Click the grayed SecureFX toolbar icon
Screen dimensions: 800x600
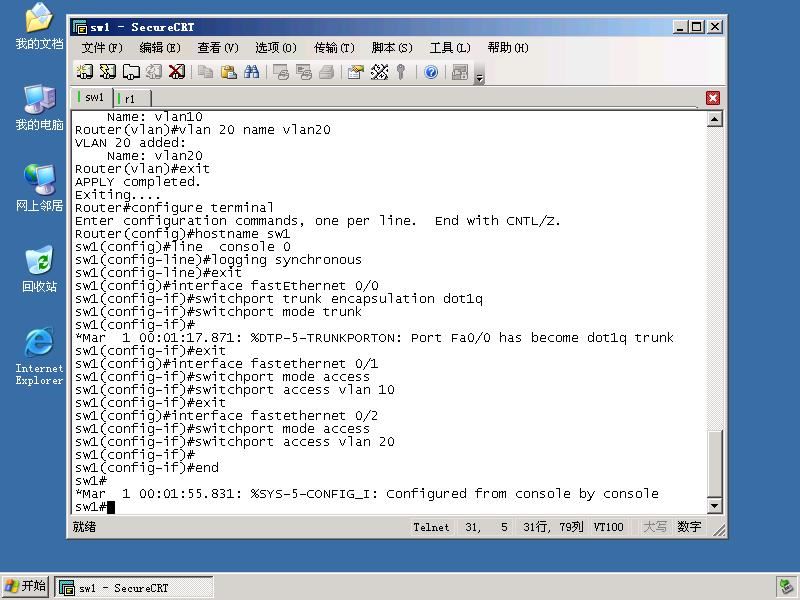click(460, 72)
